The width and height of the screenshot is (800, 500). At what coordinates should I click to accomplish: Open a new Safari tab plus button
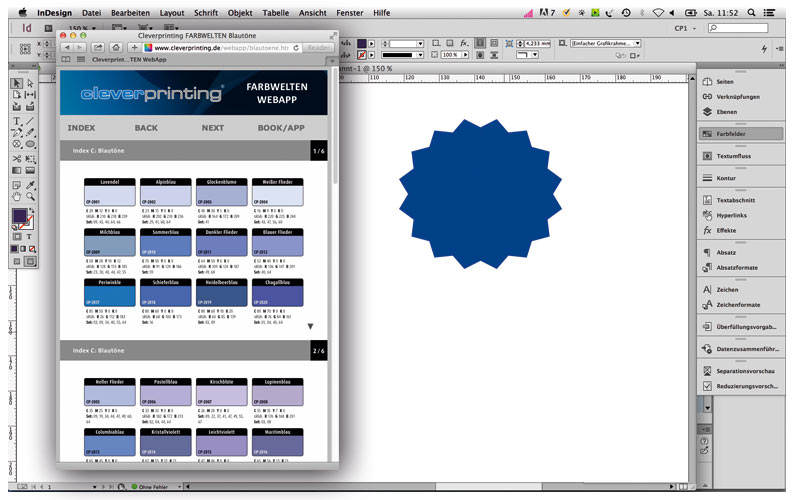click(332, 60)
